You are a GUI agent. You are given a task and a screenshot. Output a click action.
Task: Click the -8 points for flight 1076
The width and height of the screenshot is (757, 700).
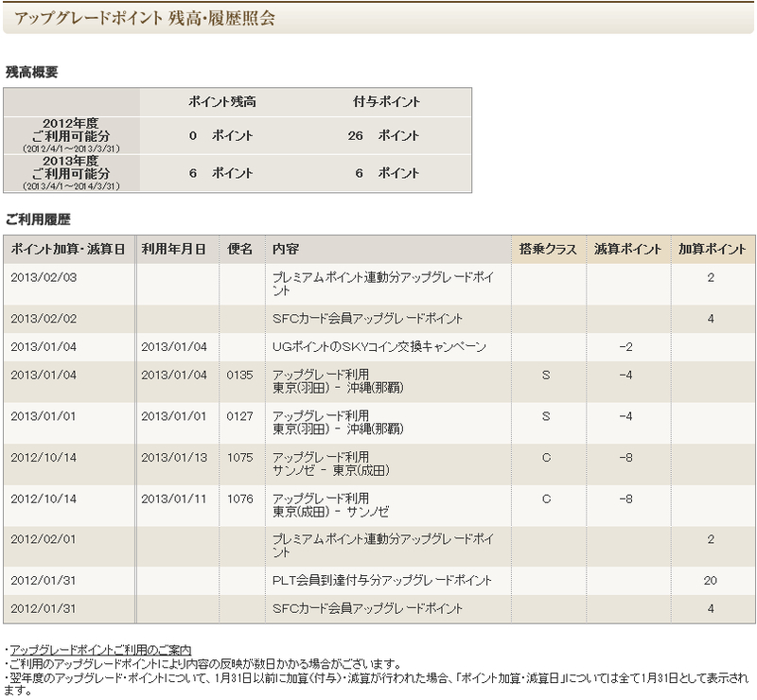coord(625,499)
